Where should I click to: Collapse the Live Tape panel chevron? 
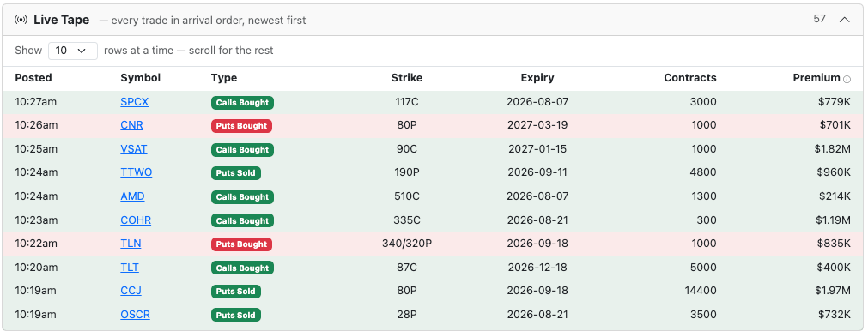(844, 20)
